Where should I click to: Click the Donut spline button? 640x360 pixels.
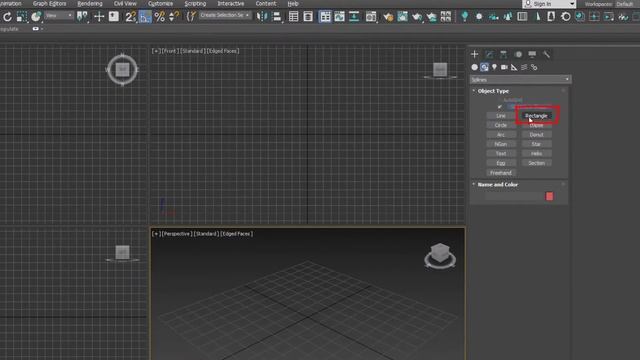(536, 135)
